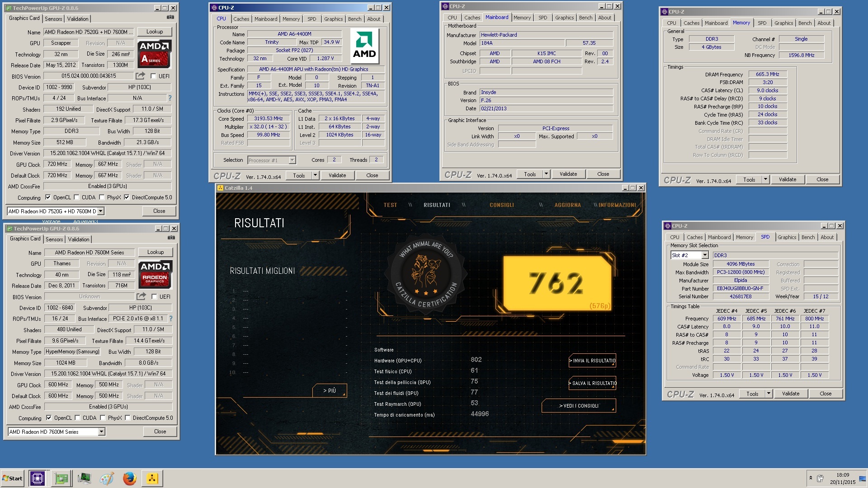The width and height of the screenshot is (868, 488).
Task: Click the Catzilla 1.4 title bar icon
Action: point(220,188)
